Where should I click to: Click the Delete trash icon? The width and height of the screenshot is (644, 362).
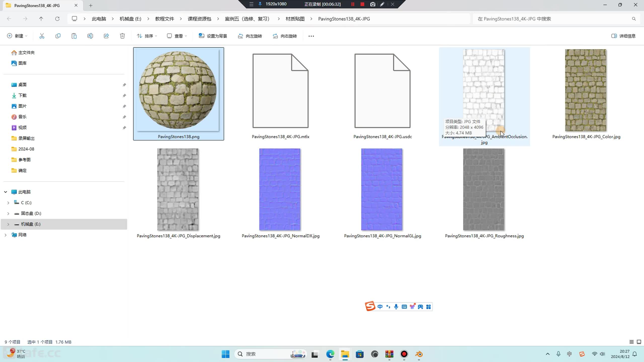(122, 36)
